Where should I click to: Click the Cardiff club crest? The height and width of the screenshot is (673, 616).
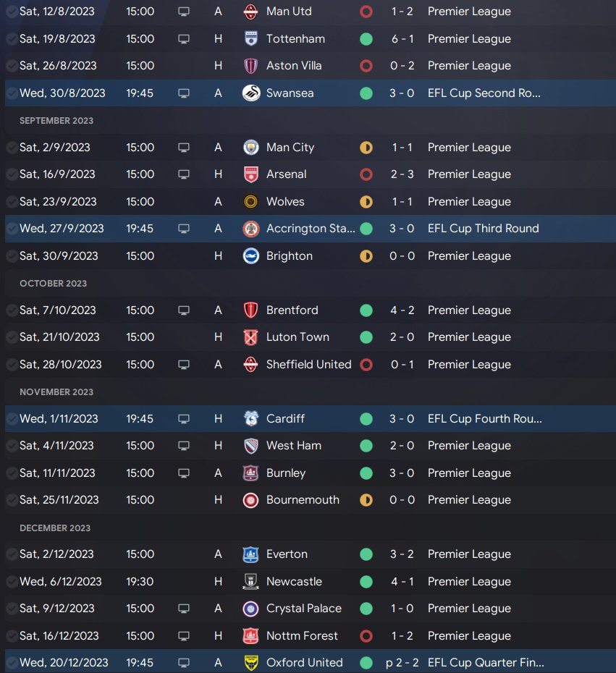(251, 418)
